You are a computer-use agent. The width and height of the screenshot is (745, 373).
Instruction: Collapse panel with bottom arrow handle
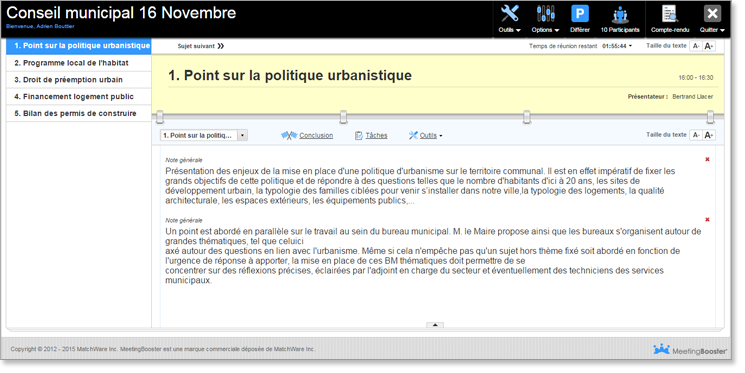435,325
